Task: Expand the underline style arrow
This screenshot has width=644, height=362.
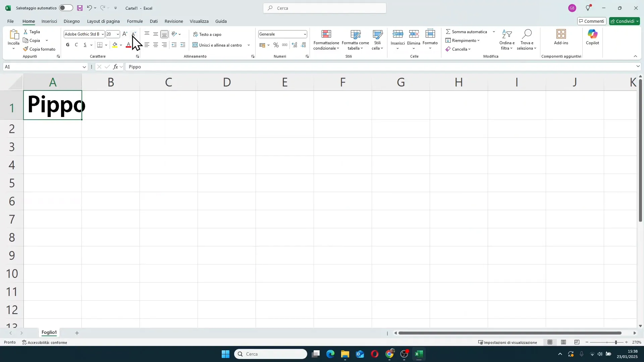Action: (x=91, y=45)
